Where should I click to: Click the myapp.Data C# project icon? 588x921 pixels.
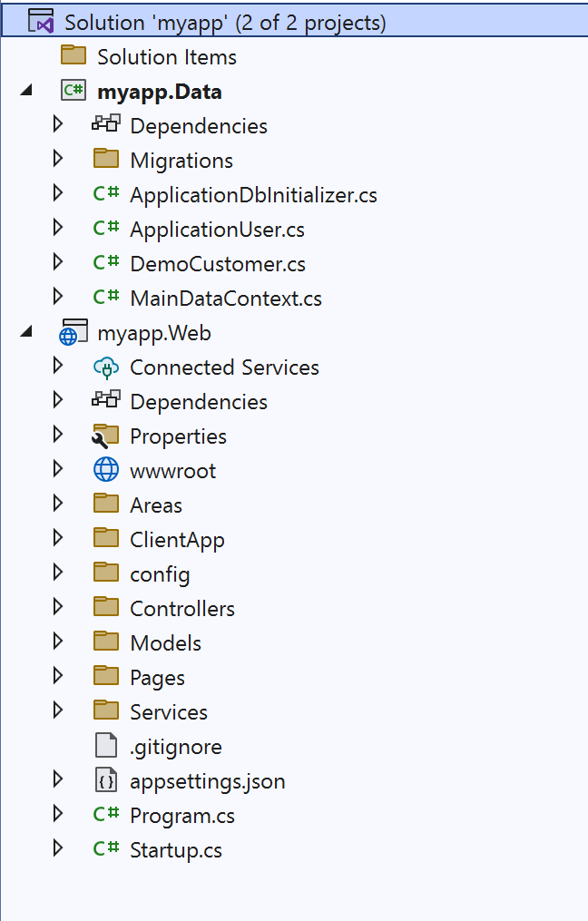73,92
